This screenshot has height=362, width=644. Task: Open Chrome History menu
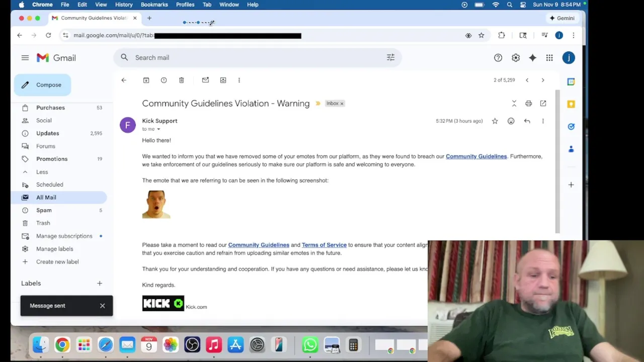pos(124,5)
